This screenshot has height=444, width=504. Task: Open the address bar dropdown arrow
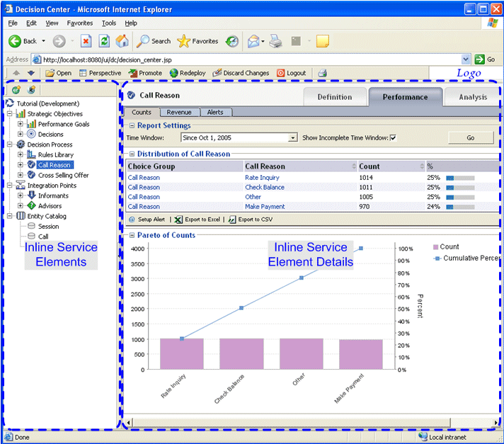pyautogui.click(x=466, y=59)
